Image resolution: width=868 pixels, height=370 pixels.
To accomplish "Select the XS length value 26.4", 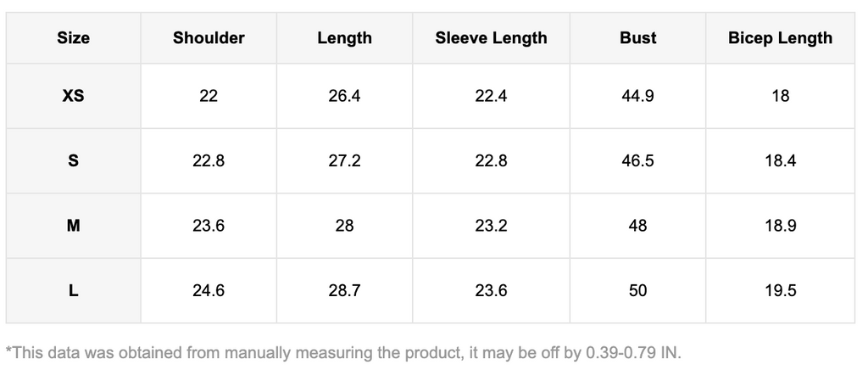I will pyautogui.click(x=344, y=96).
